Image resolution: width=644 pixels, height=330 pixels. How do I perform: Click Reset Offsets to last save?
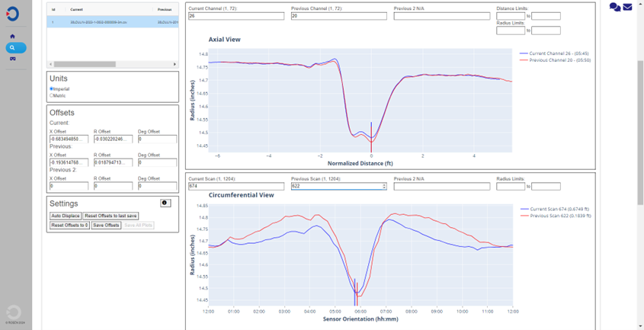(x=111, y=216)
